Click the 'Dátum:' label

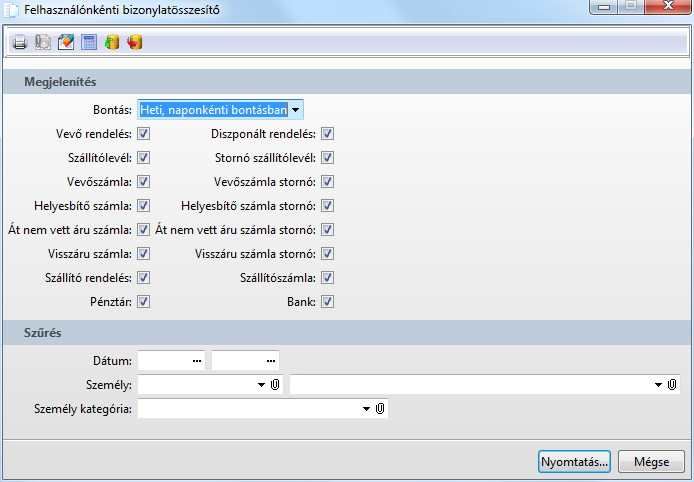112,361
